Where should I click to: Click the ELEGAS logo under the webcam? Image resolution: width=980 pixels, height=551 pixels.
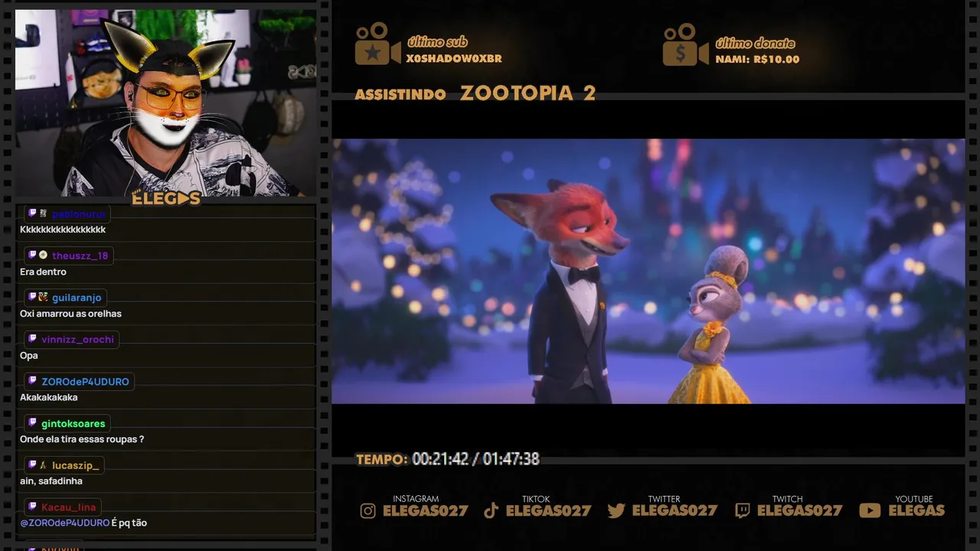[x=166, y=199]
